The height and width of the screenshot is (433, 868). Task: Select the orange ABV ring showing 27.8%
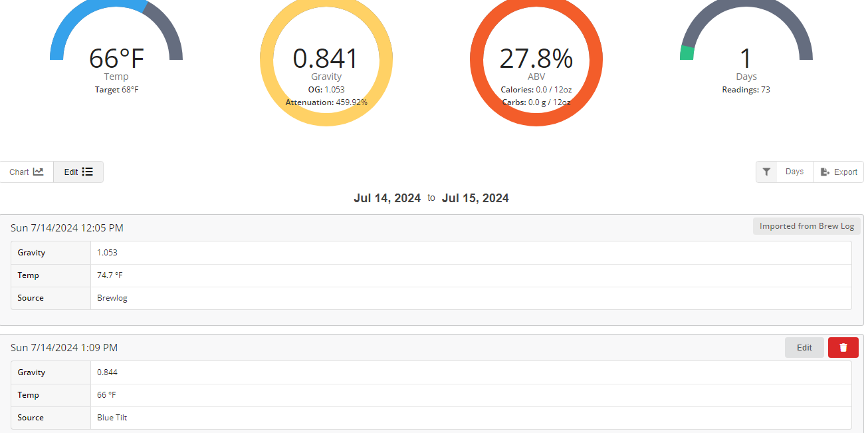(536, 59)
